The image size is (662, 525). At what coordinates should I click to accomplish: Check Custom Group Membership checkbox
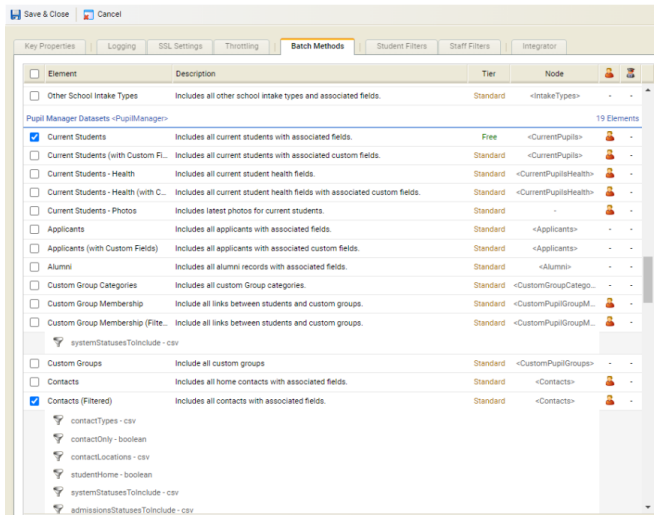35,304
